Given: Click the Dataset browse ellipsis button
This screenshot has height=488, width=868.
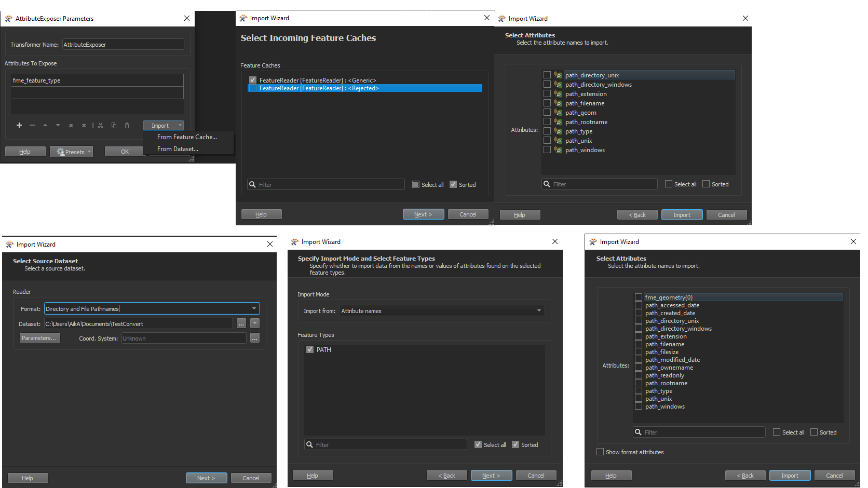Looking at the screenshot, I should click(241, 323).
